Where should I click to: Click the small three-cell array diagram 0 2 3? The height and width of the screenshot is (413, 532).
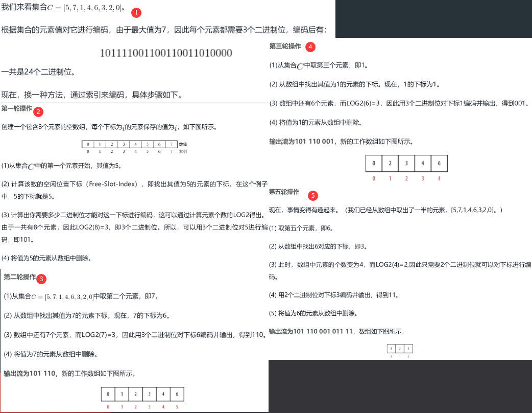(400, 351)
